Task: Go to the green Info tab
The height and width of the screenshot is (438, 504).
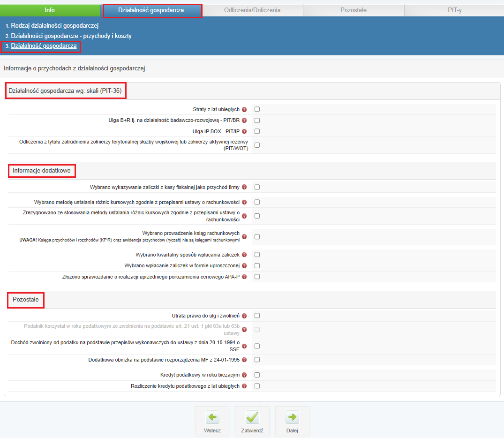Action: (50, 10)
